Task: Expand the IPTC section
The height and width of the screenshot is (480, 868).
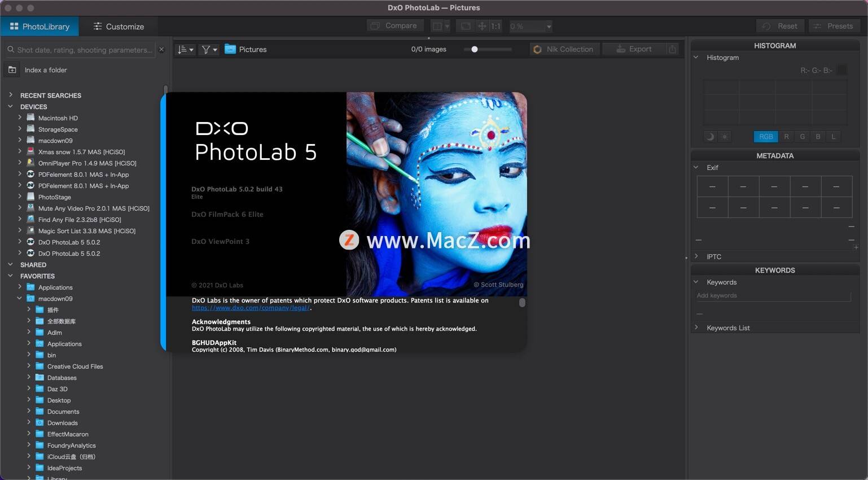Action: point(696,256)
